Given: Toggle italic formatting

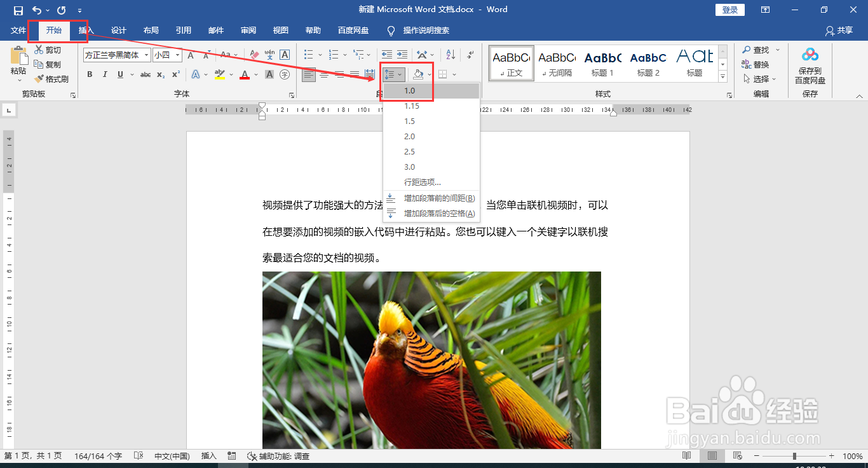Looking at the screenshot, I should (105, 74).
